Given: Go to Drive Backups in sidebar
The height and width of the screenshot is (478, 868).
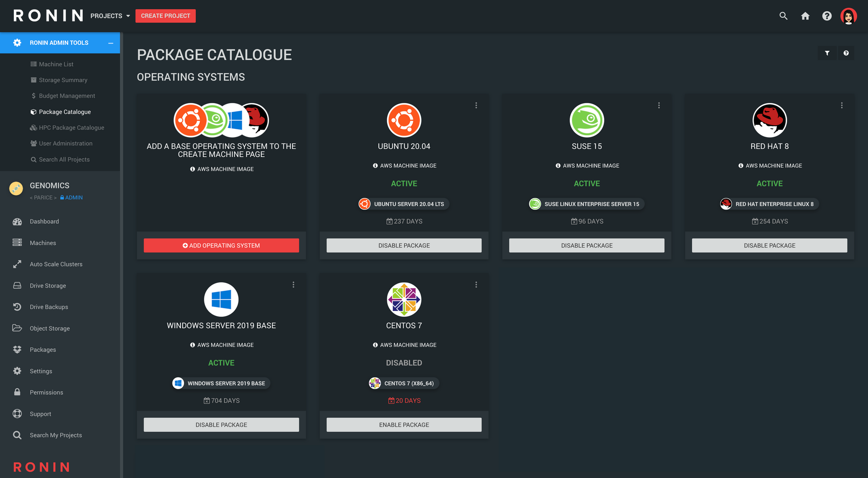Looking at the screenshot, I should [49, 307].
